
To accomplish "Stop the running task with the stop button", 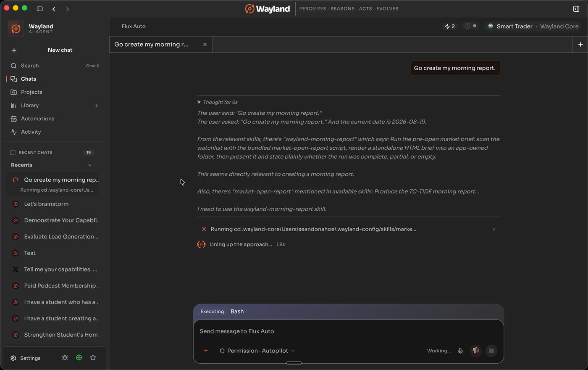I will coord(491,351).
